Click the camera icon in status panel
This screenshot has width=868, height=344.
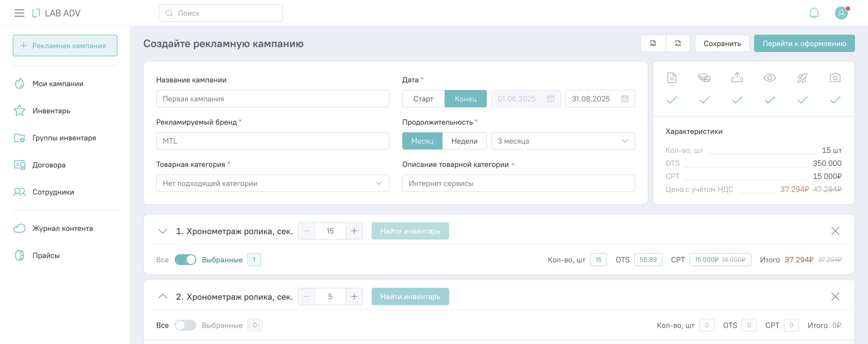click(x=835, y=78)
